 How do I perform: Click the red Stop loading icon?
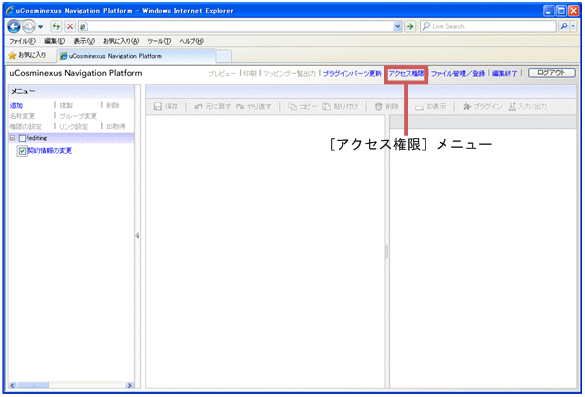[x=70, y=26]
